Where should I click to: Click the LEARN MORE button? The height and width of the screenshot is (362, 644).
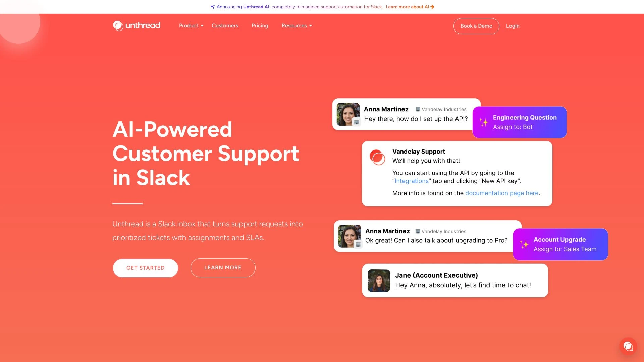(223, 267)
